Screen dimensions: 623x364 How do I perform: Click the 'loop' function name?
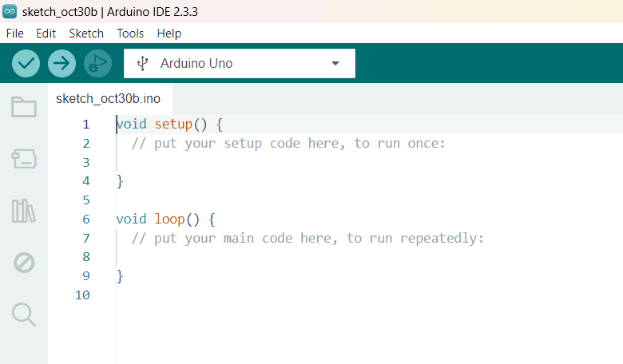[x=169, y=219]
